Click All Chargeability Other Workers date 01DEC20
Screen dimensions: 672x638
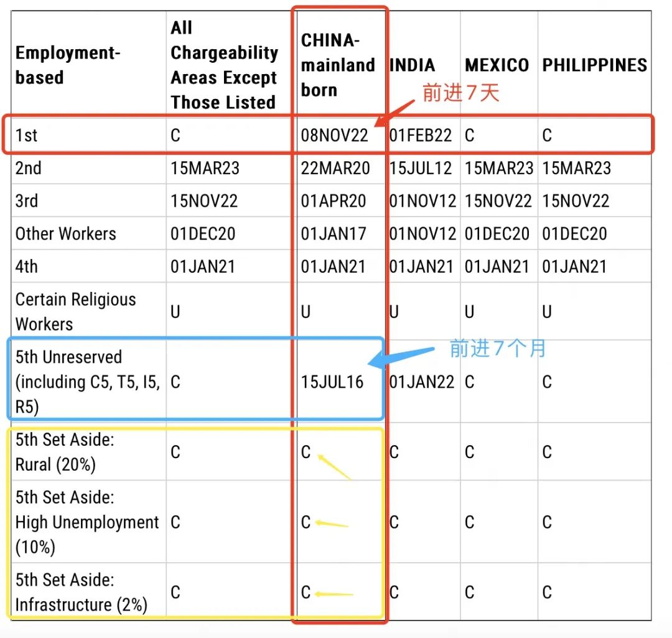(x=203, y=233)
